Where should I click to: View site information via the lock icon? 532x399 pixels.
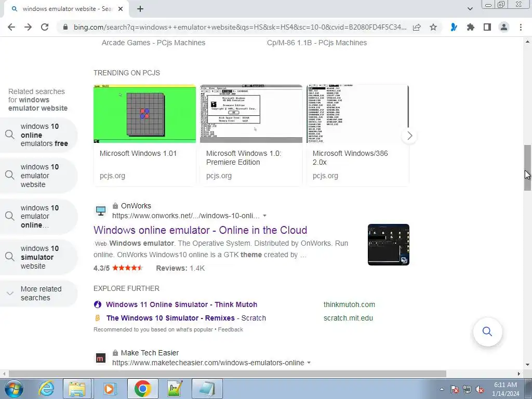(65, 27)
